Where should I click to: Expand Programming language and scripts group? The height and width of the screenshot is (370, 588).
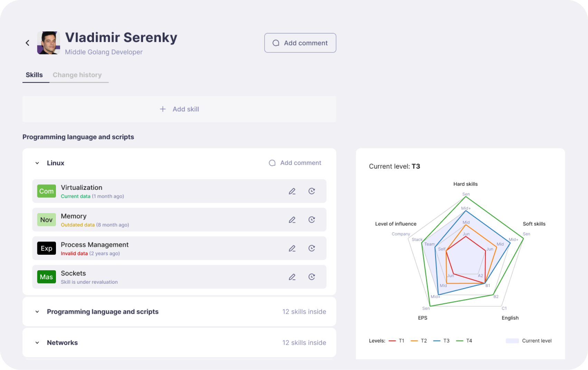37,312
